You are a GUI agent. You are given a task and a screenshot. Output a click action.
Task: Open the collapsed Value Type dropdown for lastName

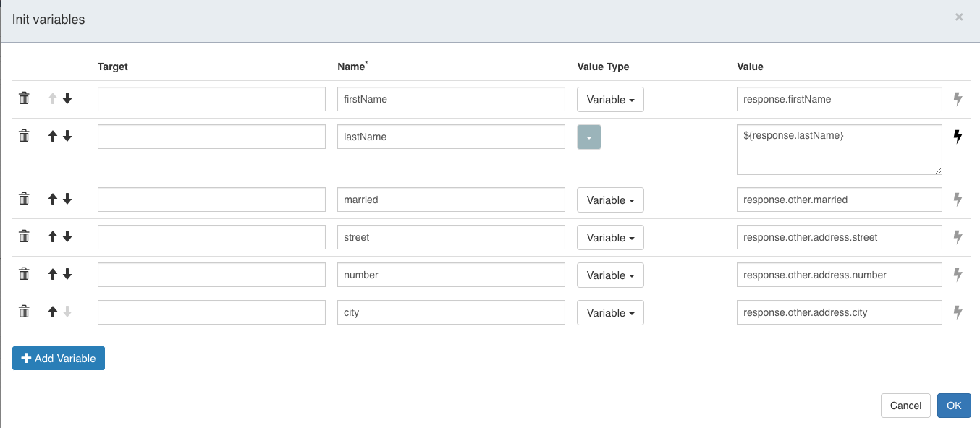[x=588, y=136]
